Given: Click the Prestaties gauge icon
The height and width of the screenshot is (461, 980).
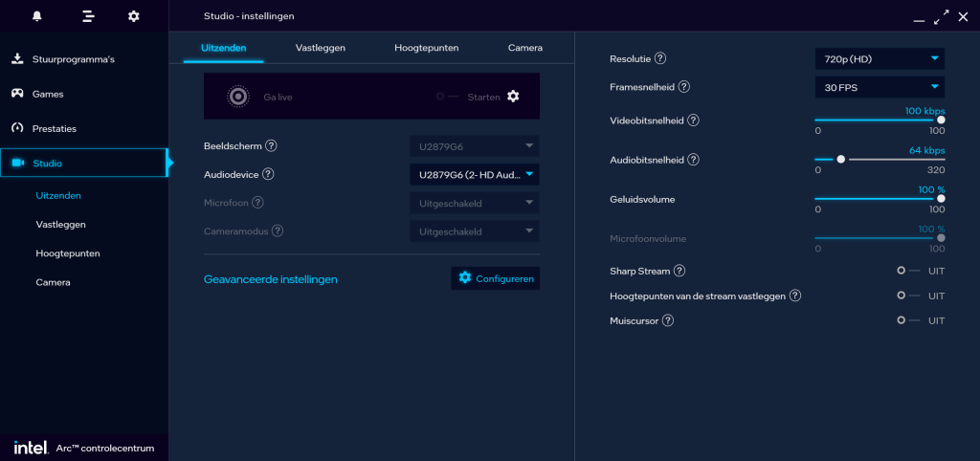Looking at the screenshot, I should click(x=17, y=128).
